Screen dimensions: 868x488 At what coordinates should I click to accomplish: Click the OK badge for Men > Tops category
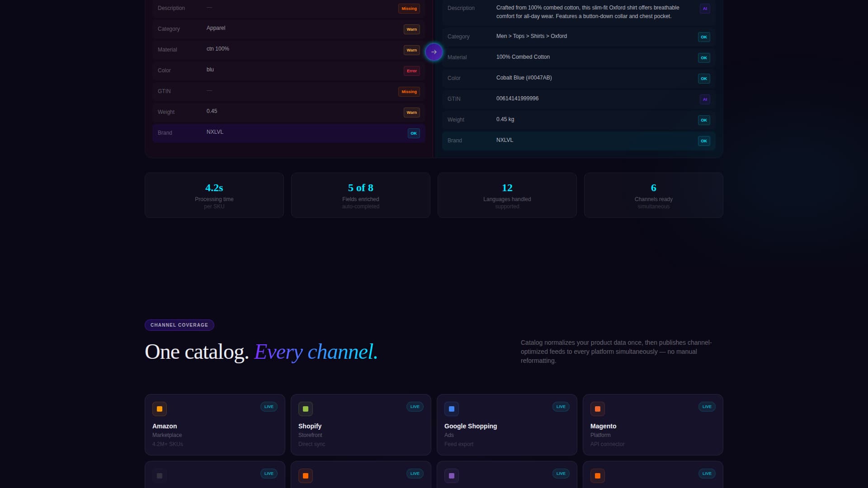[x=704, y=37]
